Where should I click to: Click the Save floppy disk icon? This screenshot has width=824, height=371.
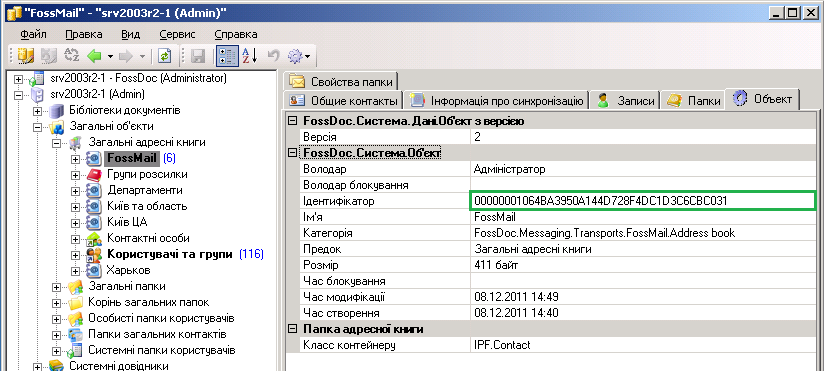pyautogui.click(x=197, y=55)
